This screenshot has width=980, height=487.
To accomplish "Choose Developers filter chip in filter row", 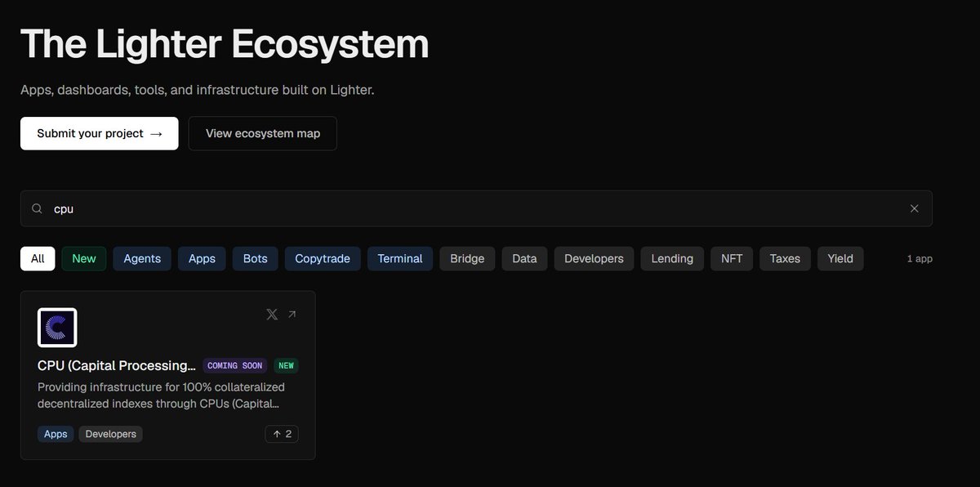I will pyautogui.click(x=594, y=258).
